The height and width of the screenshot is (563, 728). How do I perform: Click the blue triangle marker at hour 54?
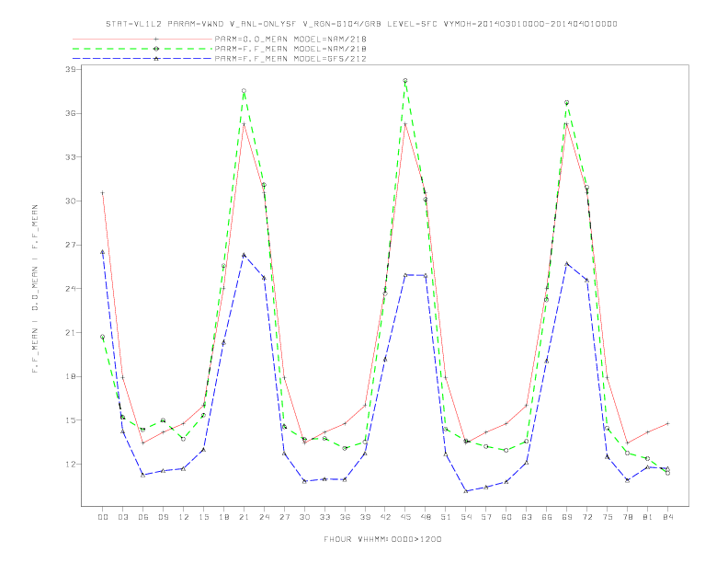click(x=466, y=491)
